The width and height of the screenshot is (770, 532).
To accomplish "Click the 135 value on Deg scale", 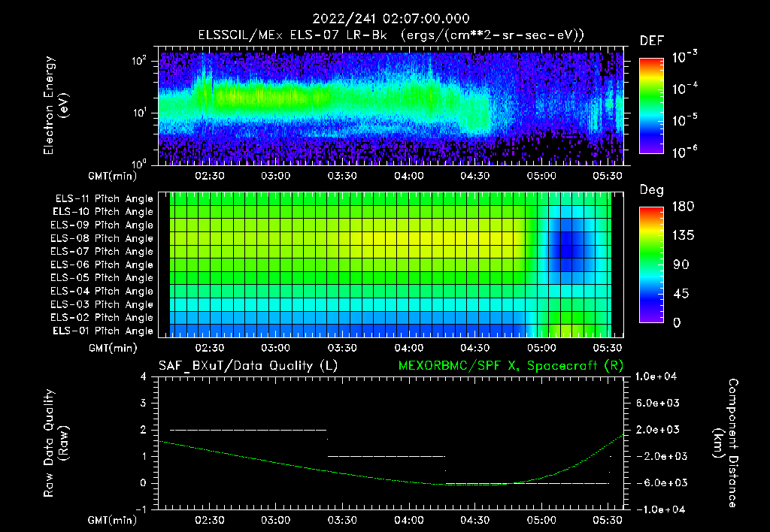I will [x=683, y=235].
